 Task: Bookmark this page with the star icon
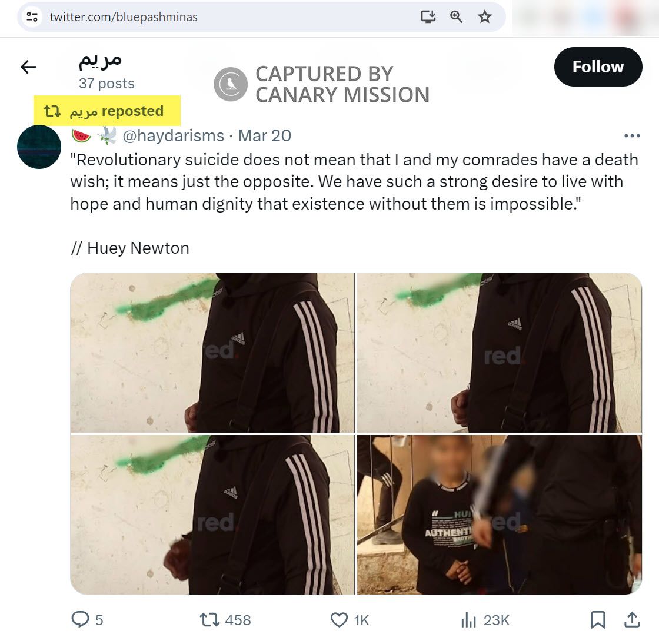[x=484, y=18]
